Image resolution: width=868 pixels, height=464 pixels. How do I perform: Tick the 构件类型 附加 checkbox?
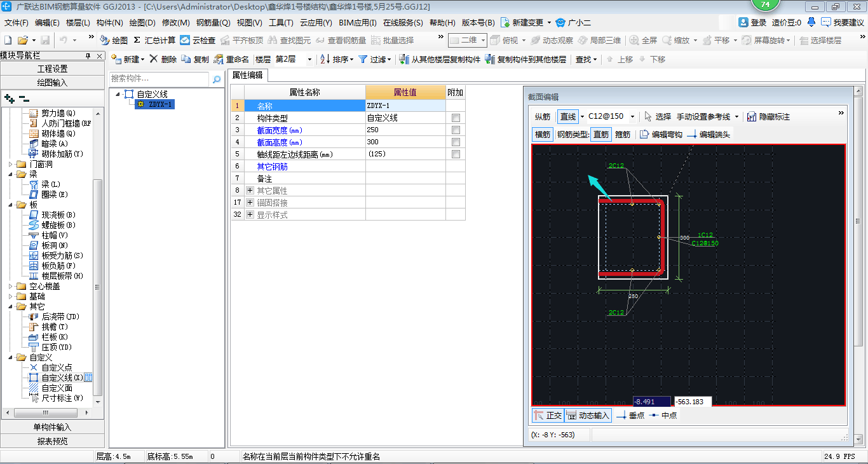456,118
